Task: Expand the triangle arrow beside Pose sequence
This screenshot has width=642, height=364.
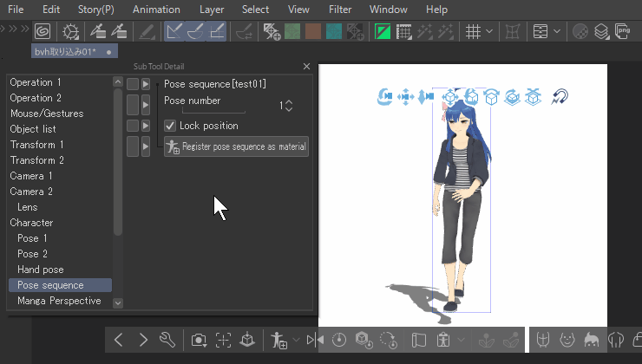Action: click(146, 84)
